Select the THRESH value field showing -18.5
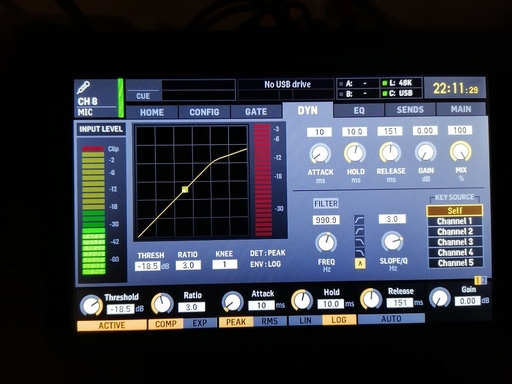Image resolution: width=512 pixels, height=384 pixels. [x=148, y=266]
